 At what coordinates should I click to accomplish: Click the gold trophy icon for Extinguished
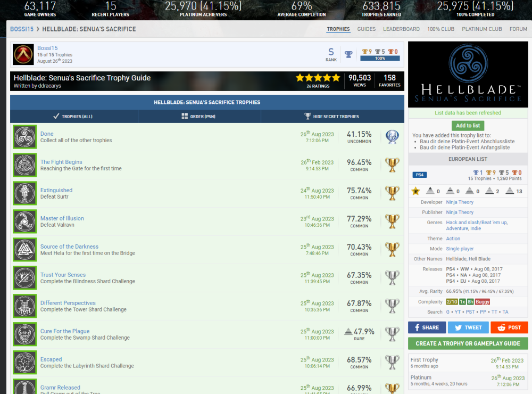pos(392,193)
